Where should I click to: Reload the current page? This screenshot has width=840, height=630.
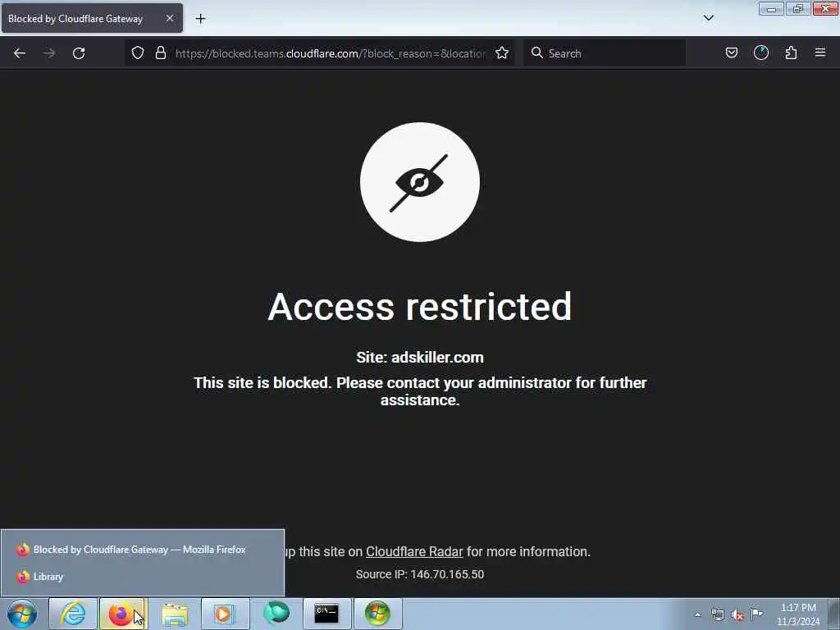(x=79, y=53)
